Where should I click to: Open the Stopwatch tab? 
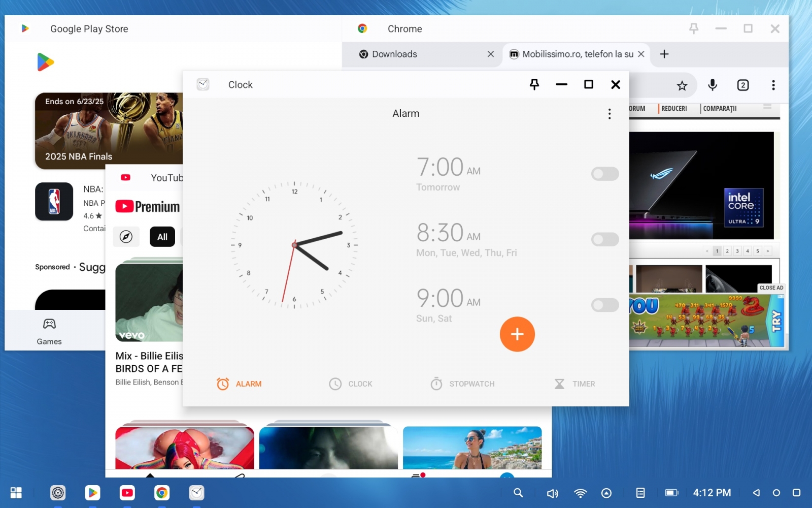click(x=462, y=384)
